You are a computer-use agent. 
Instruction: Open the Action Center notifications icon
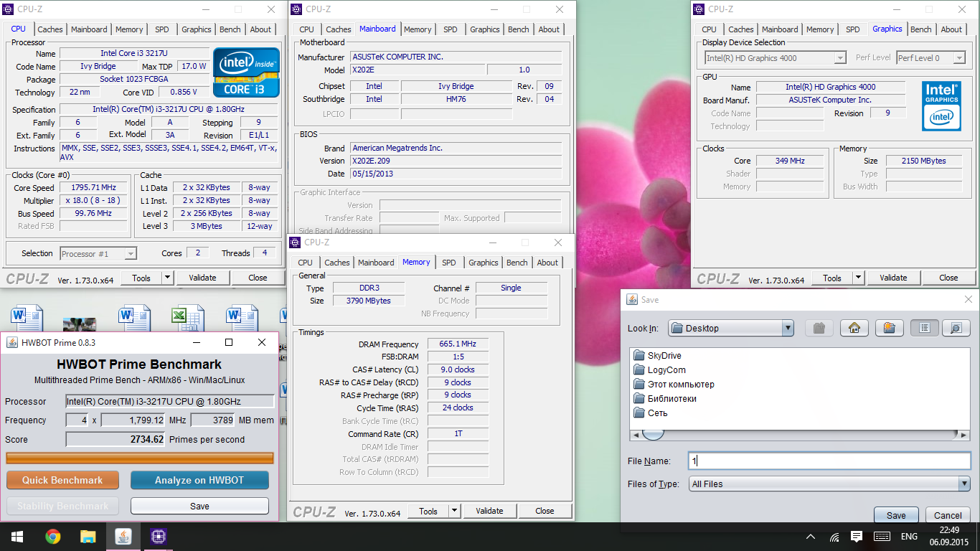[856, 537]
